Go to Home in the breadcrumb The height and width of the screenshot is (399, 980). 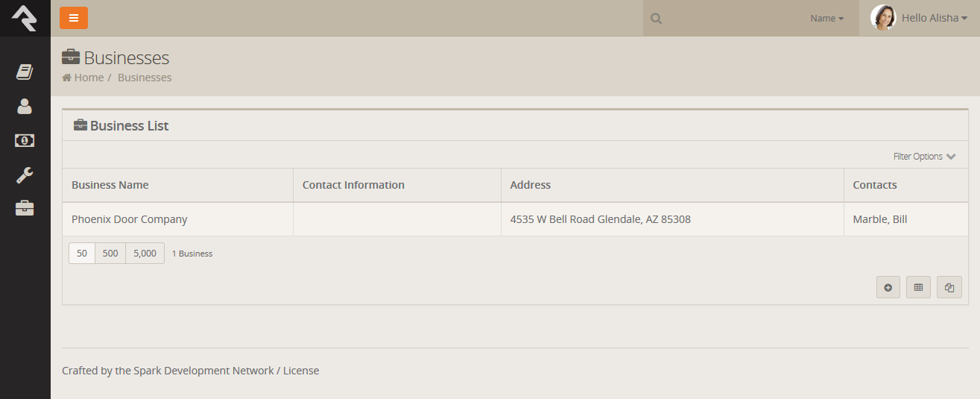coord(88,78)
